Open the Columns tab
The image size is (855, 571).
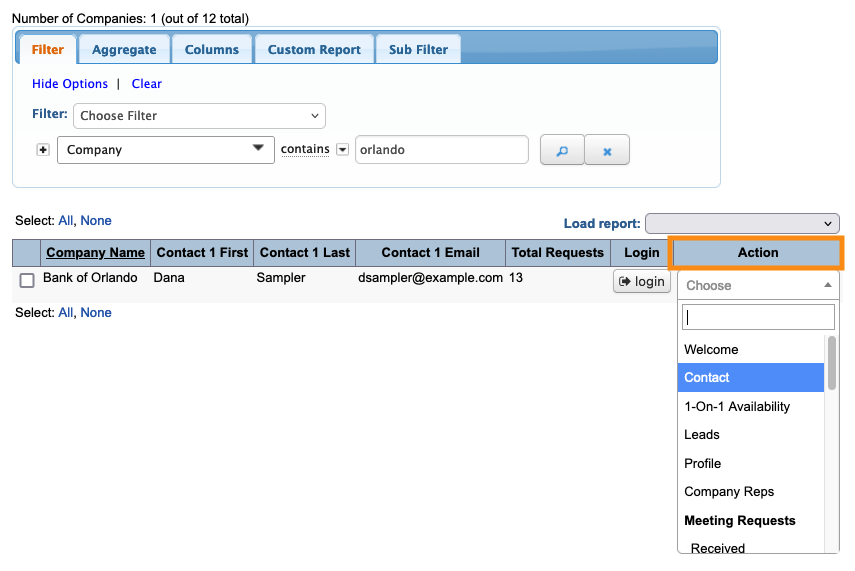click(211, 49)
